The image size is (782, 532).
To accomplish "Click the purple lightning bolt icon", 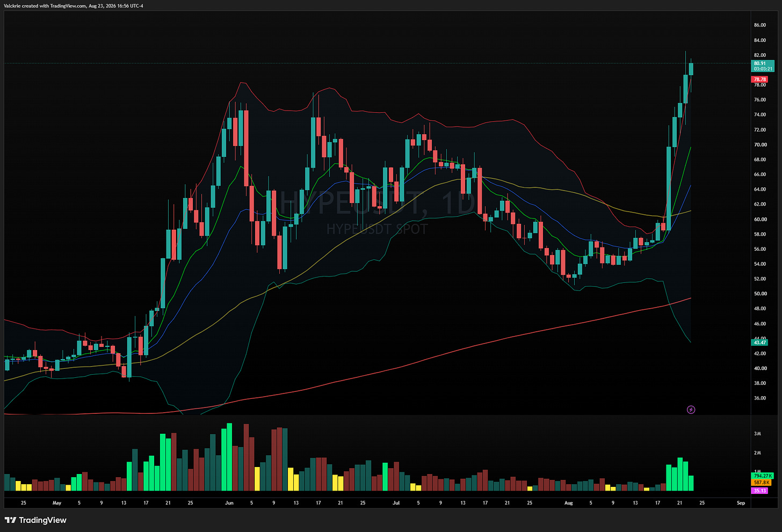I will [x=691, y=410].
